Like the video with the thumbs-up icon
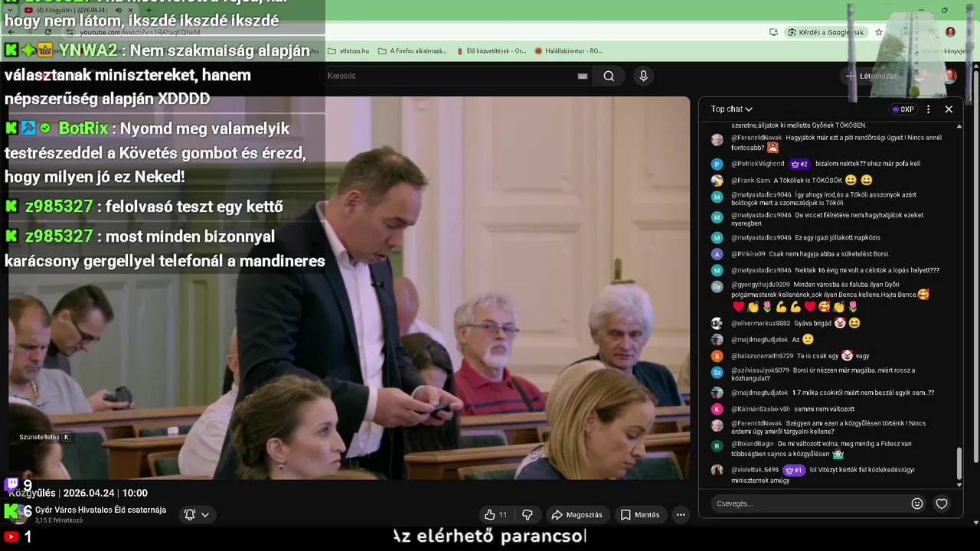This screenshot has height=551, width=980. point(495,515)
